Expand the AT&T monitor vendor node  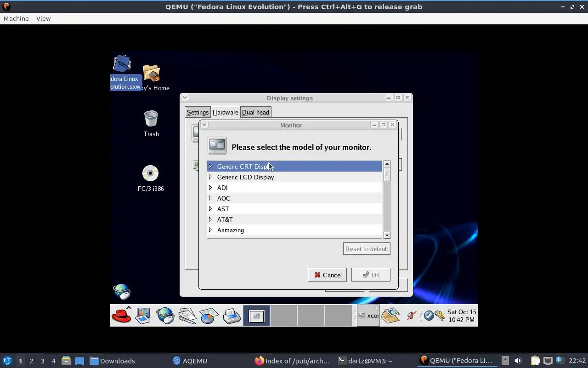pyautogui.click(x=210, y=219)
